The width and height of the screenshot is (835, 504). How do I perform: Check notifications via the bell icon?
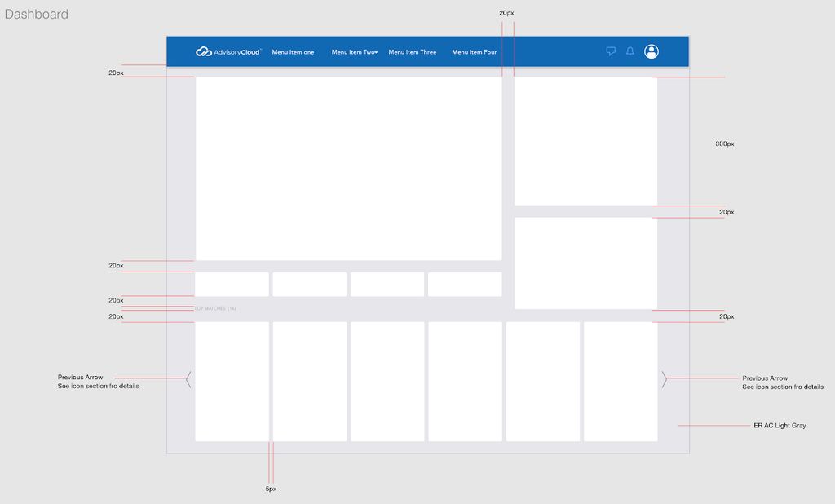tap(629, 51)
